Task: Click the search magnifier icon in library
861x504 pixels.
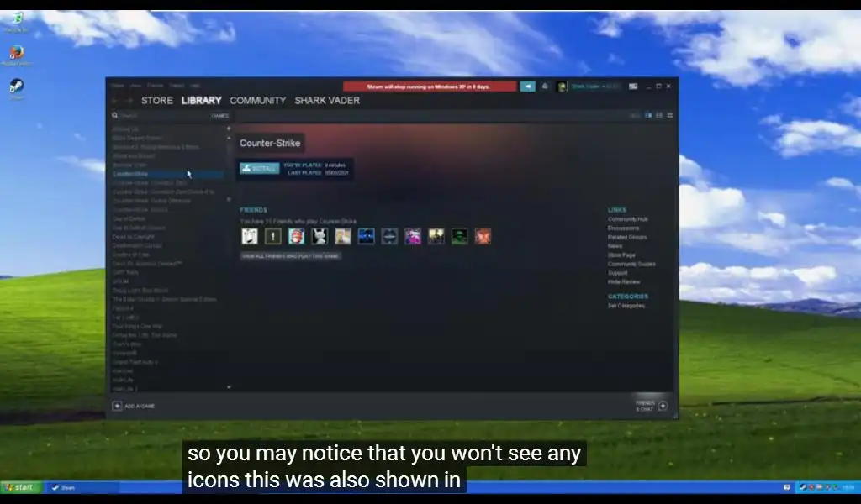Action: (x=114, y=116)
